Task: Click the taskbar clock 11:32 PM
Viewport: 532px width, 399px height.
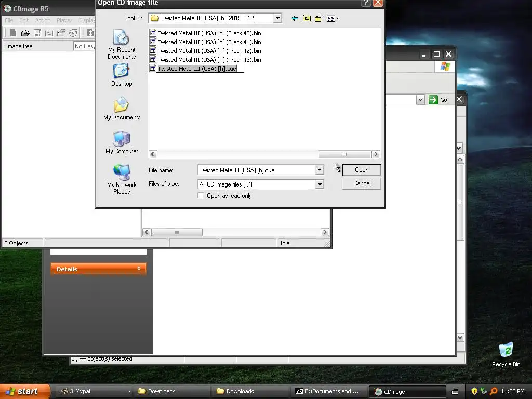Action: point(513,391)
